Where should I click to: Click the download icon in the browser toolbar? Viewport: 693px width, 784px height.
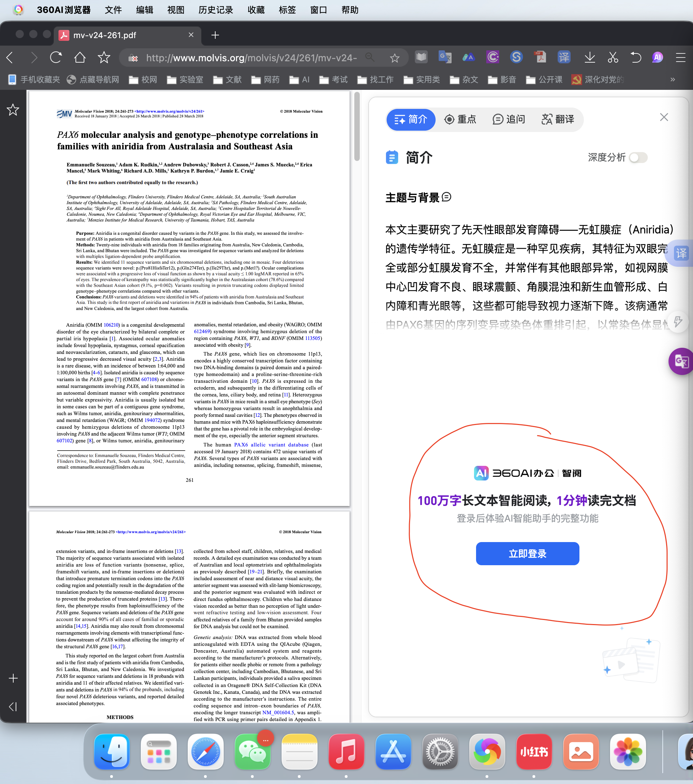click(x=590, y=58)
